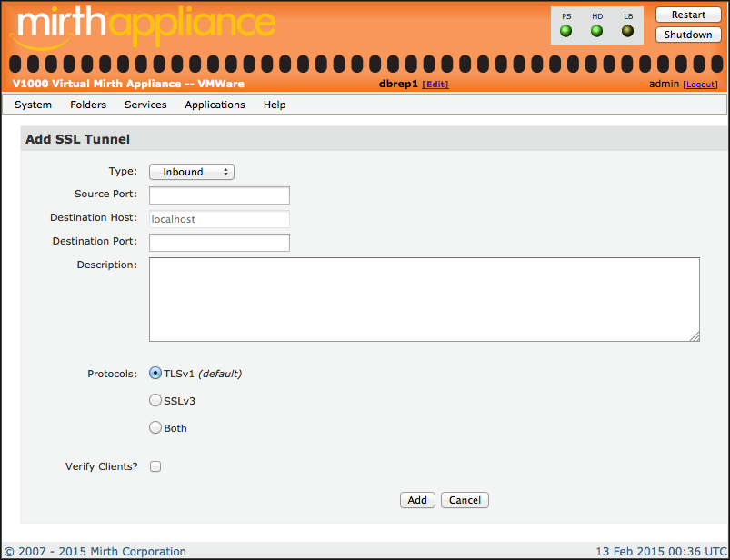Focus the Source Port field
The image size is (730, 560).
219,195
